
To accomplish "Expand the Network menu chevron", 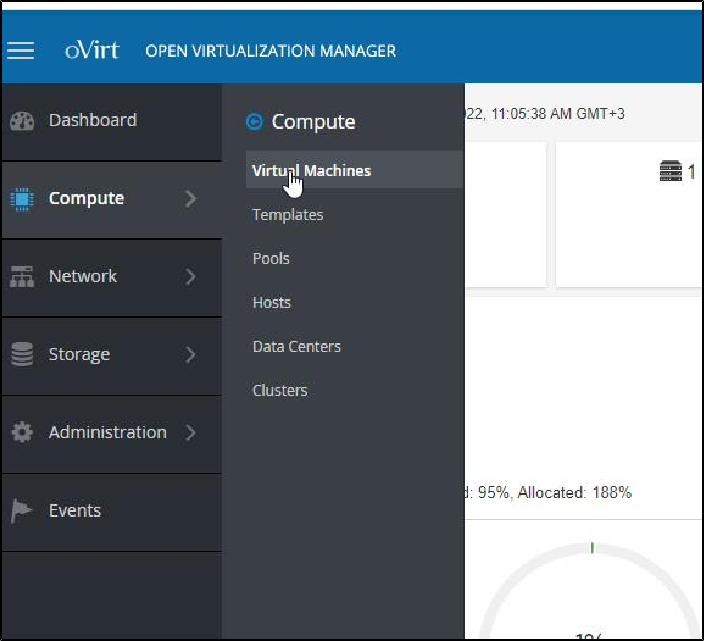I will 191,277.
